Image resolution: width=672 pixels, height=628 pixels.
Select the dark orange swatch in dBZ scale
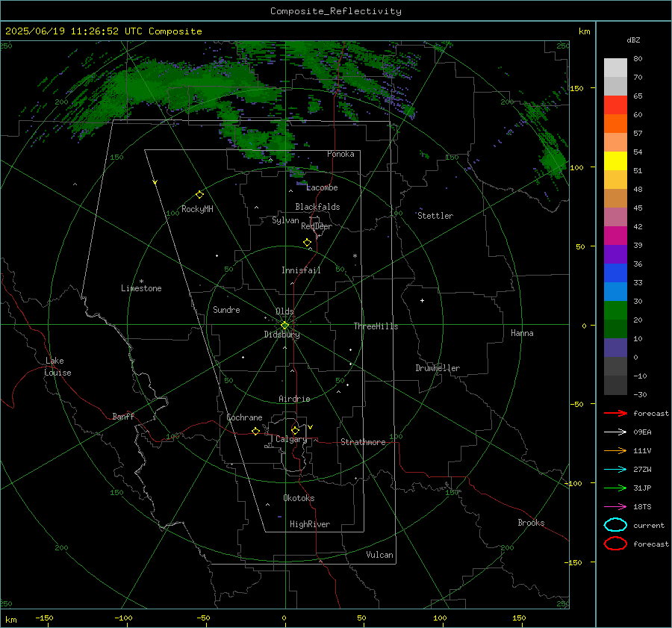point(615,124)
